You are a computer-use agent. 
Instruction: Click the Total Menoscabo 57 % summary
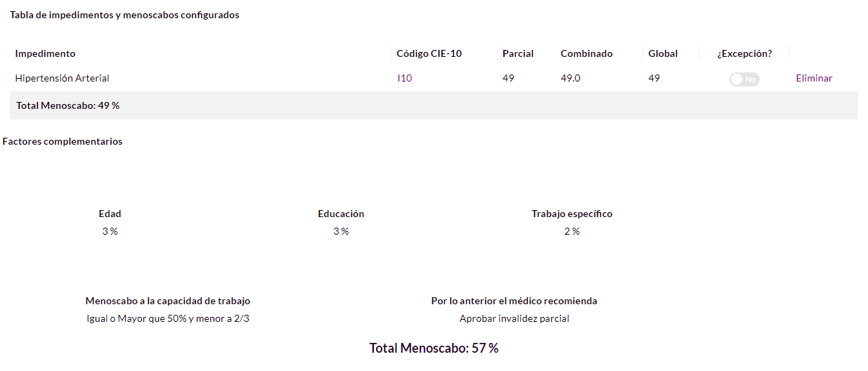[x=434, y=348]
